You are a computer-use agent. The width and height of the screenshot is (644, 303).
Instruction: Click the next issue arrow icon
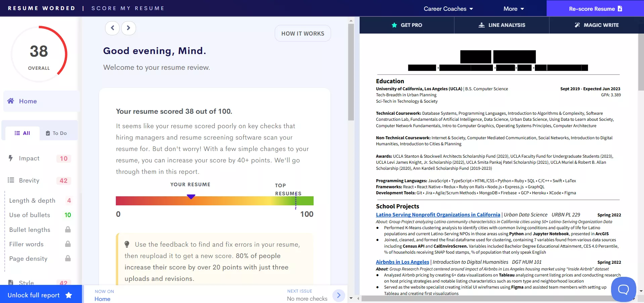pyautogui.click(x=338, y=295)
